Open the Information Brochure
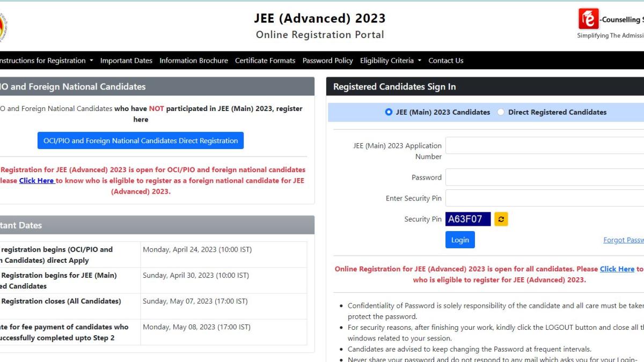Image resolution: width=644 pixels, height=362 pixels. coord(194,60)
